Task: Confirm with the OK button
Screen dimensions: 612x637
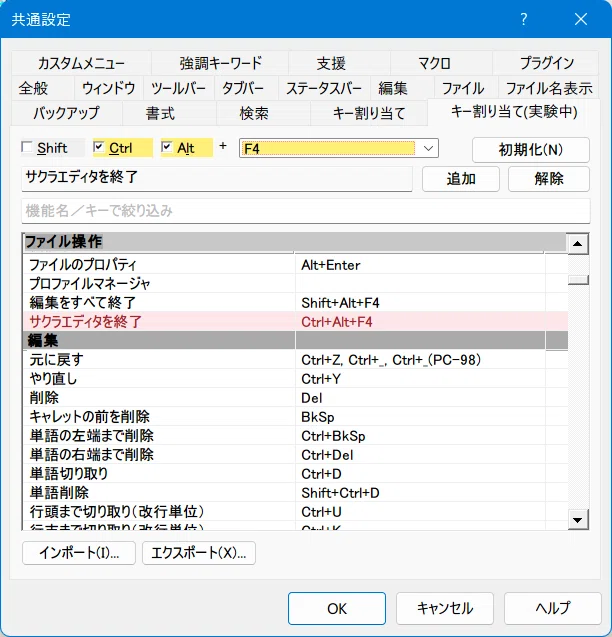Action: (337, 608)
